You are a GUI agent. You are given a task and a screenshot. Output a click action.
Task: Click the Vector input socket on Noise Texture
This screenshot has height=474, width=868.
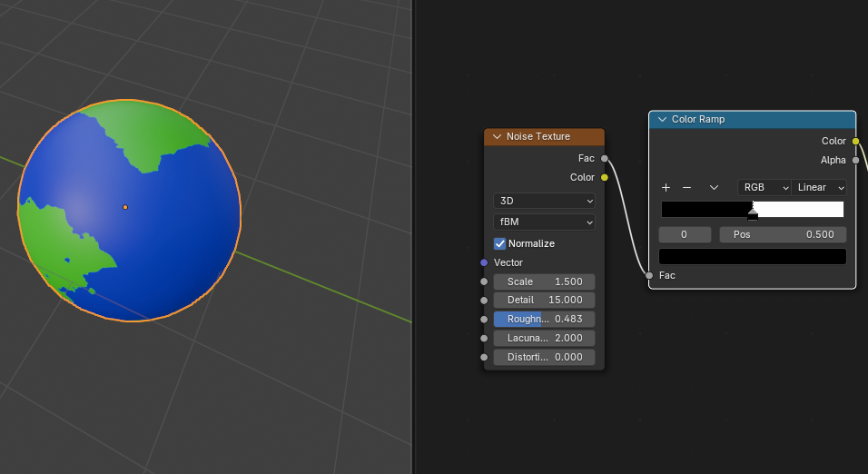coord(484,262)
